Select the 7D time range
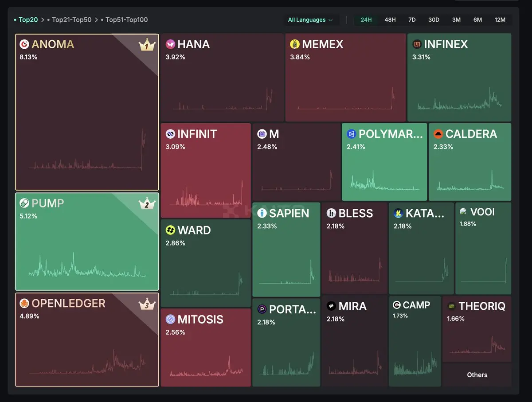532x402 pixels. pos(412,20)
